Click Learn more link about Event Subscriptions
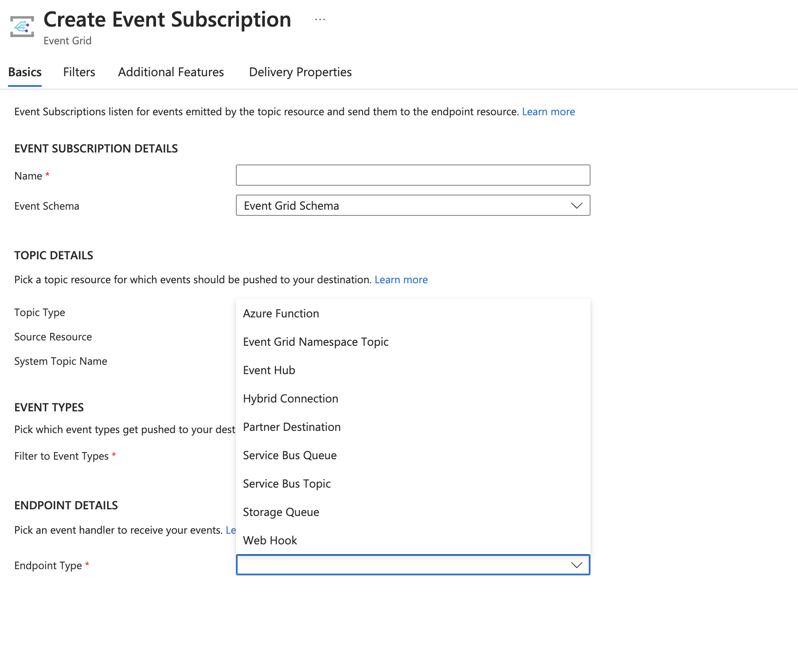798x672 pixels. [x=548, y=112]
